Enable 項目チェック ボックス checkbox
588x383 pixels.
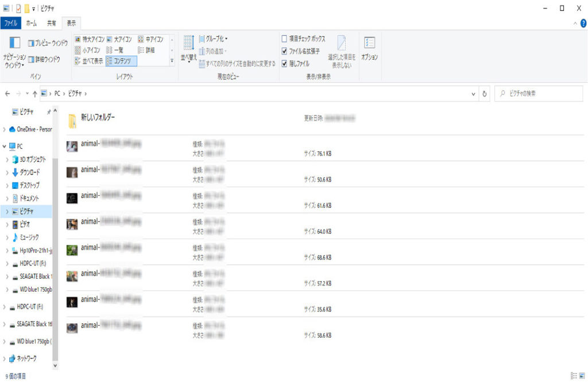[284, 39]
